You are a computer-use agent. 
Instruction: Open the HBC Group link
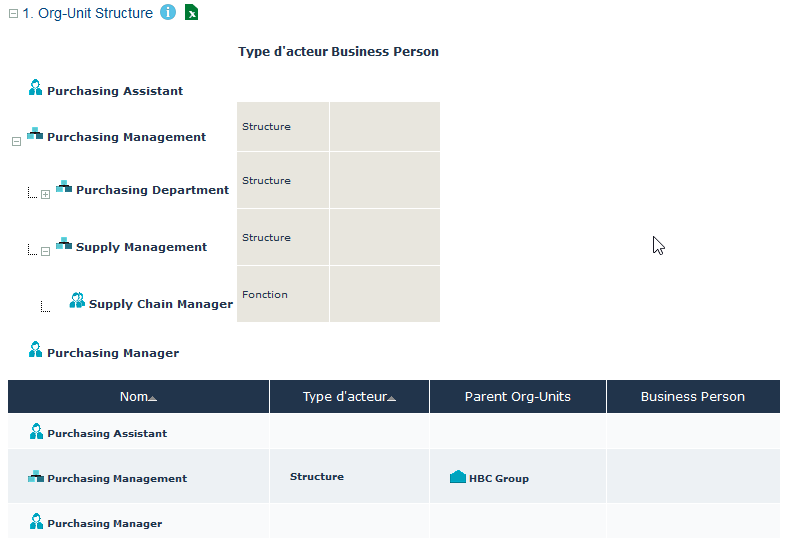[x=498, y=479]
